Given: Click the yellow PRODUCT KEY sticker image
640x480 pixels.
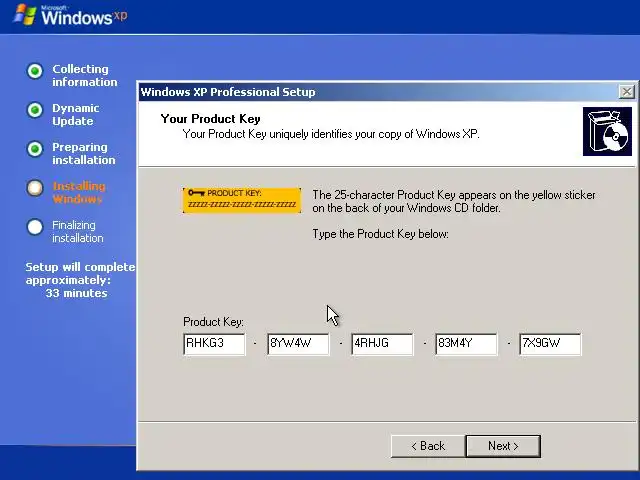Looking at the screenshot, I should [242, 200].
